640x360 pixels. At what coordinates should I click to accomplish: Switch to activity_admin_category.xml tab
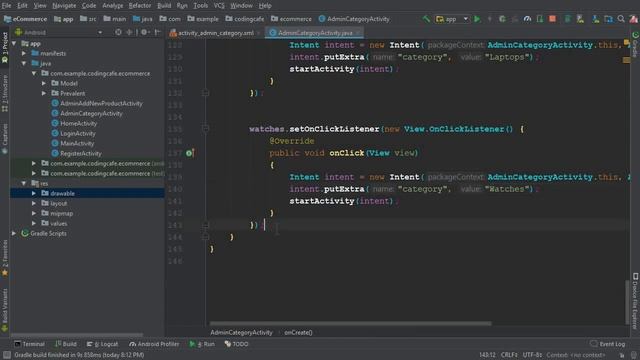pos(216,33)
